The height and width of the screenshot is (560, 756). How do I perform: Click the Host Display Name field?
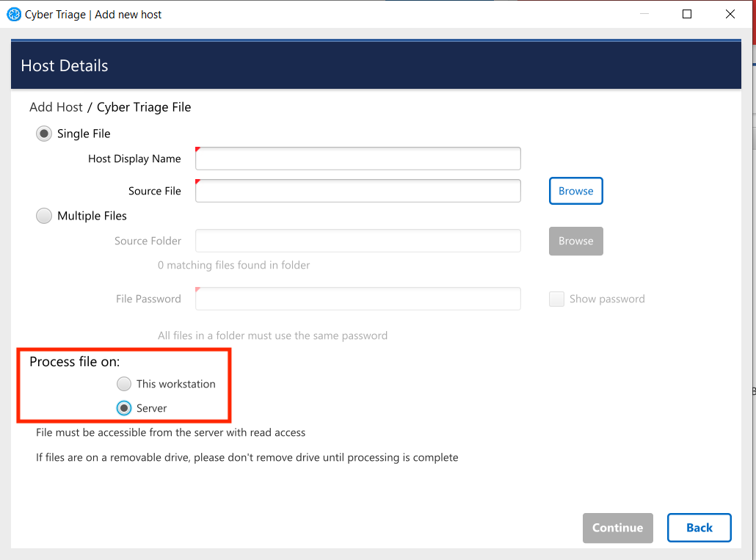tap(357, 159)
